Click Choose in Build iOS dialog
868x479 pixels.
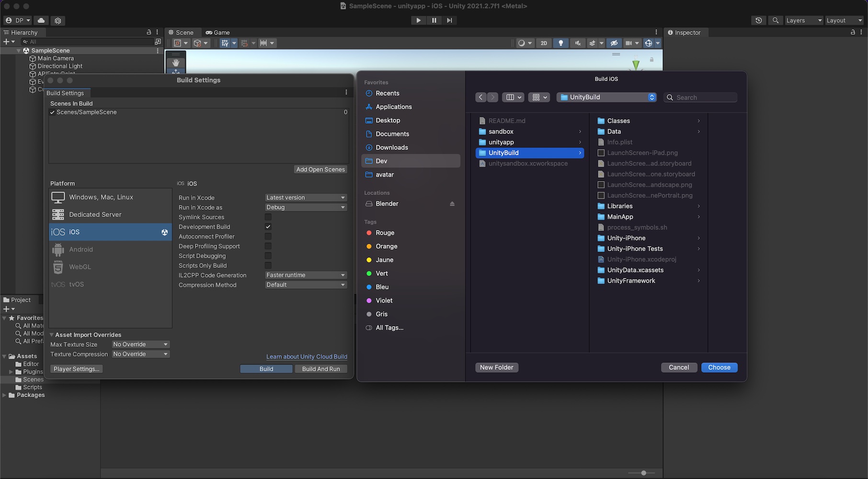tap(719, 367)
